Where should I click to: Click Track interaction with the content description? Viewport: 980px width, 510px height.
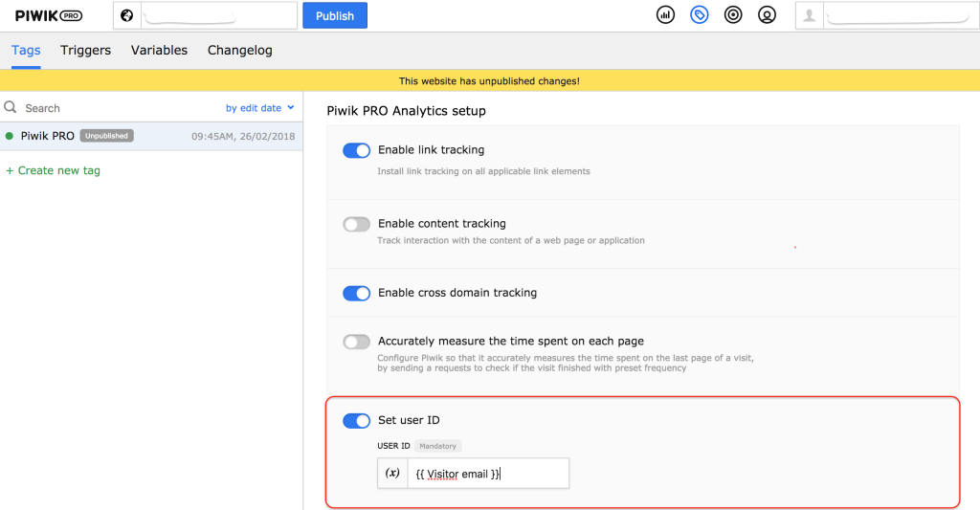pos(511,240)
